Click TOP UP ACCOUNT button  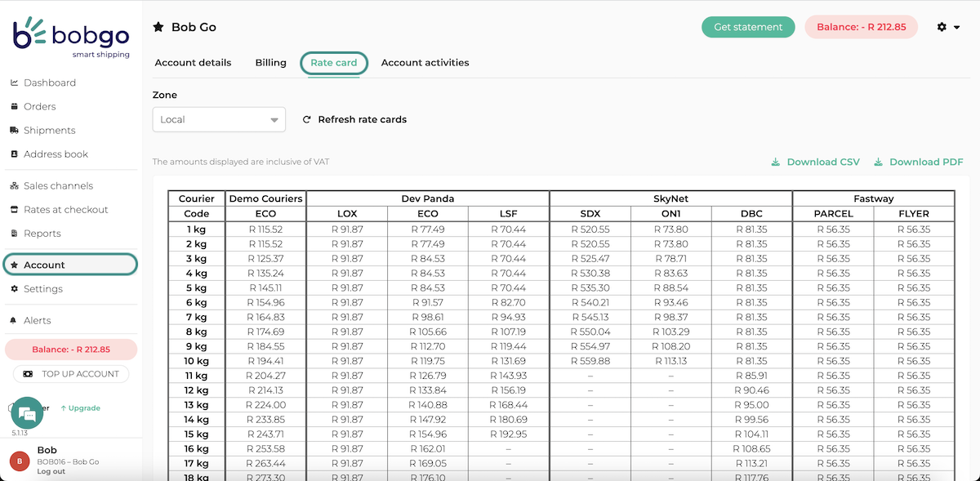(x=71, y=374)
